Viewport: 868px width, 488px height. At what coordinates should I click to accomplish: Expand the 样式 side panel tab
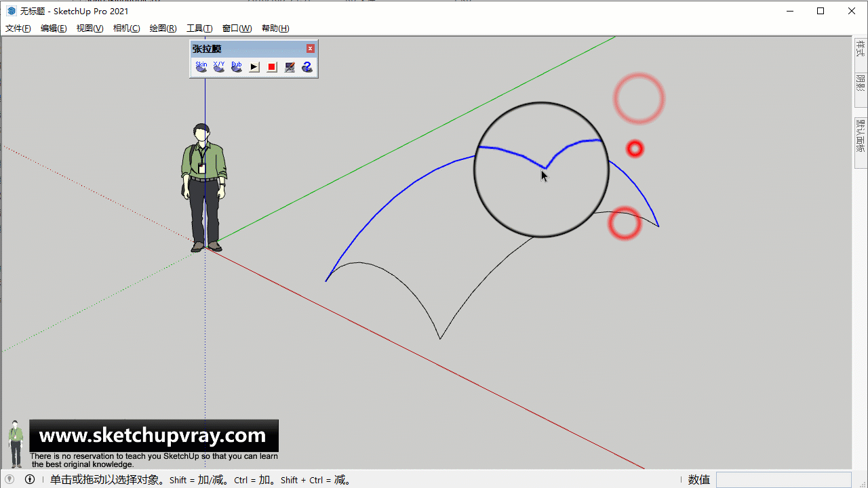[x=861, y=50]
